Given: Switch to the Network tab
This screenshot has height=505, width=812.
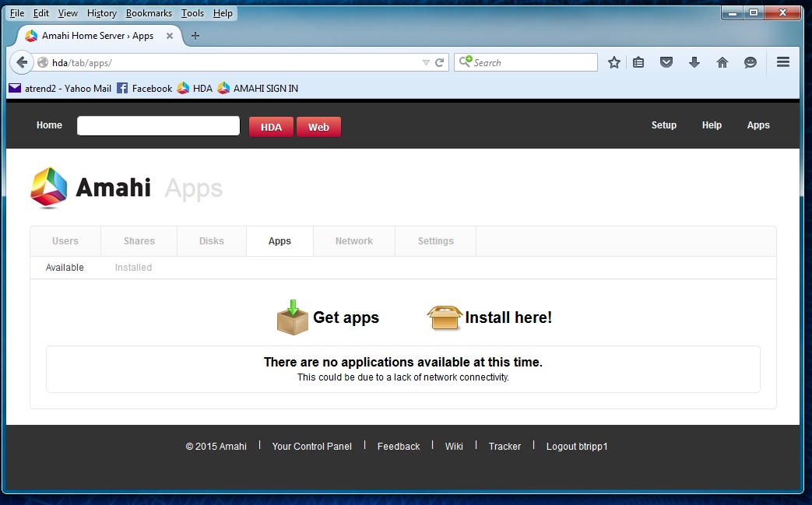Looking at the screenshot, I should tap(354, 241).
